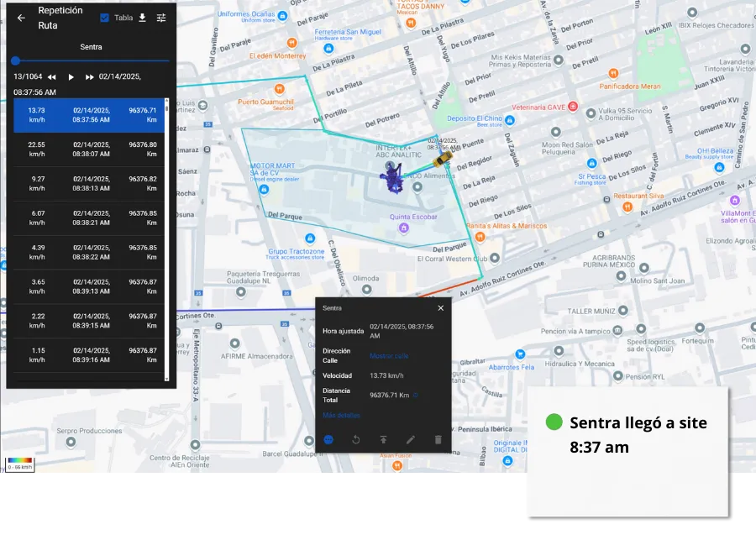Send the position using the upload arrow icon
This screenshot has height=540, width=756.
383,438
